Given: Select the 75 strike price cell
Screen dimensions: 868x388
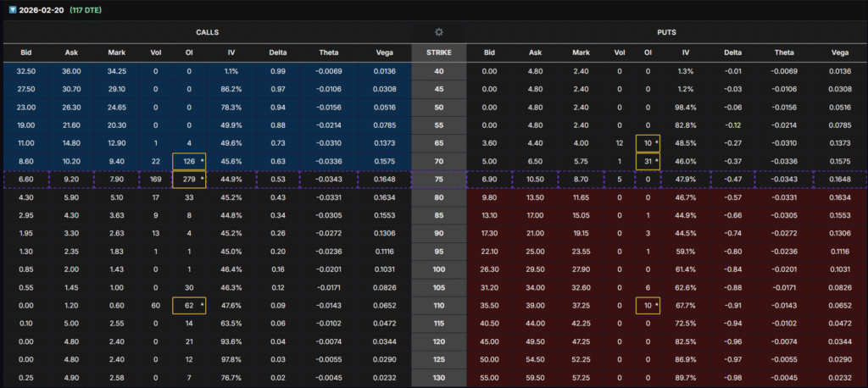Looking at the screenshot, I should [438, 180].
